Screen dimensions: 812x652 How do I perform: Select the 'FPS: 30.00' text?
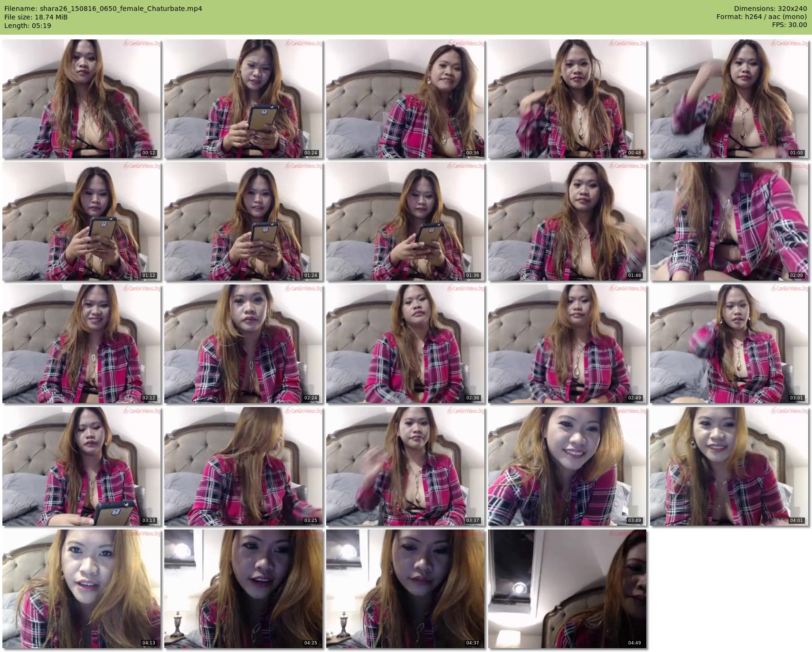pyautogui.click(x=789, y=26)
